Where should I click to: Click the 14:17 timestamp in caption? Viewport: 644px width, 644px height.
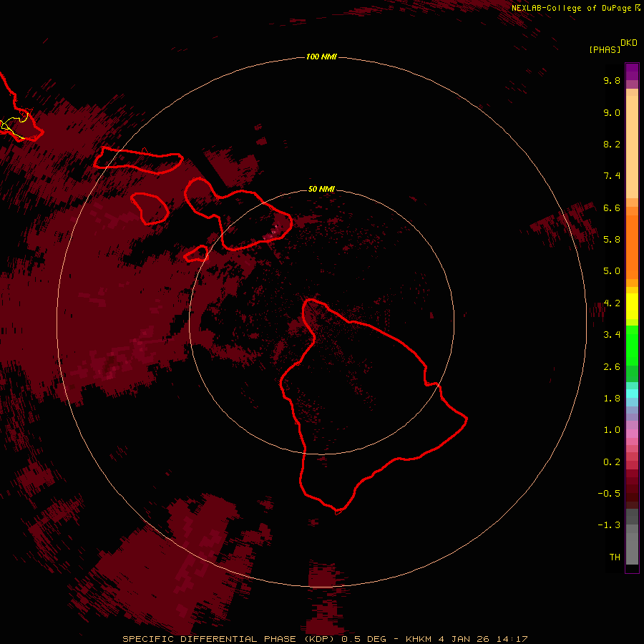(512, 639)
